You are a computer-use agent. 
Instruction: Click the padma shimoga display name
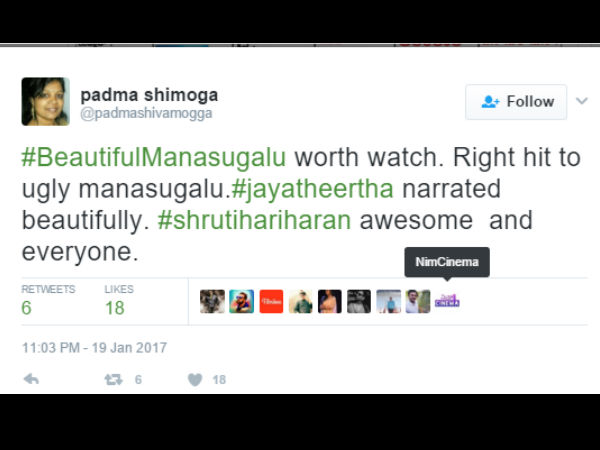149,95
